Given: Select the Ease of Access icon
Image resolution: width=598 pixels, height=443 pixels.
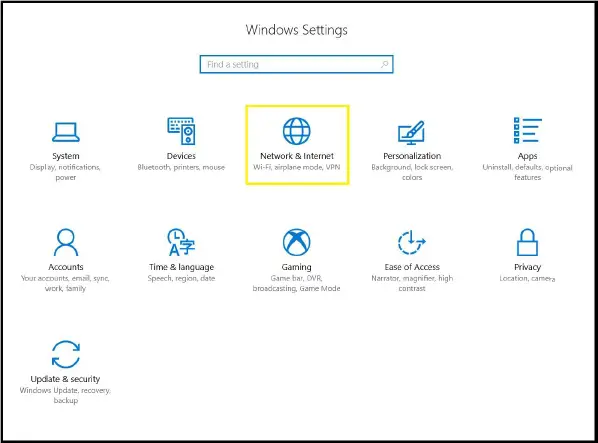Looking at the screenshot, I should (412, 242).
